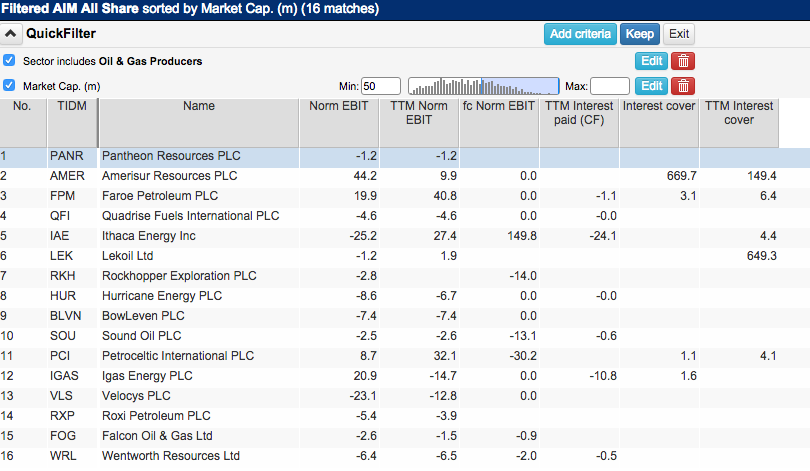Uncheck the Sector includes Oil & Gas filter

[x=9, y=60]
